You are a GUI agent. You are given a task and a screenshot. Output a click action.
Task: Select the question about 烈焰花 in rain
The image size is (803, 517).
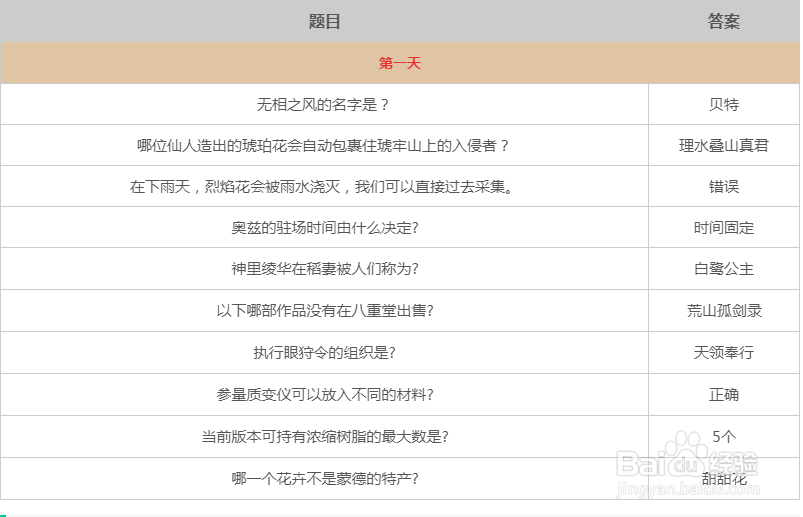click(322, 186)
